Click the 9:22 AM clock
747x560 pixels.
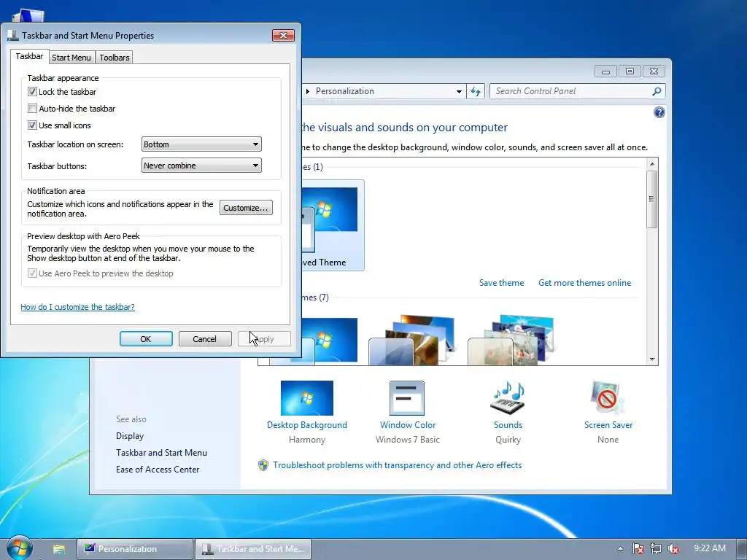click(x=710, y=548)
